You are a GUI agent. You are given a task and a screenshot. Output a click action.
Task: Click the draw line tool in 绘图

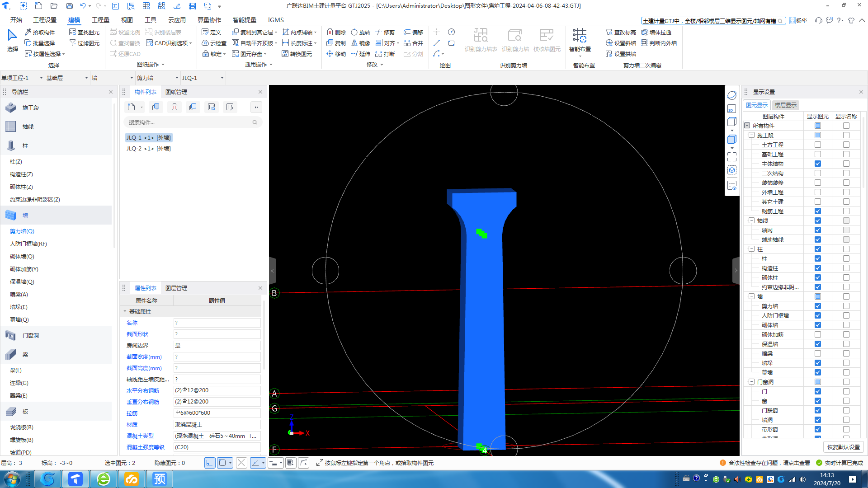(436, 43)
